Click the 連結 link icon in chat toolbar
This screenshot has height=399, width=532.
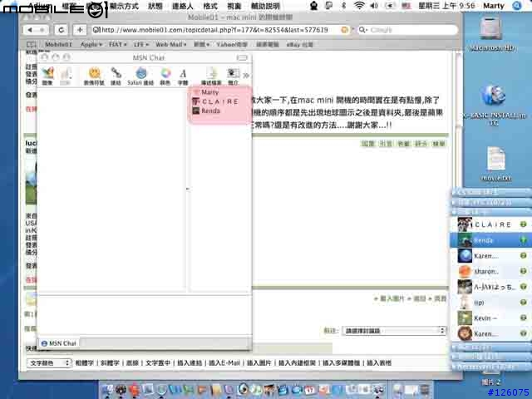[116, 76]
